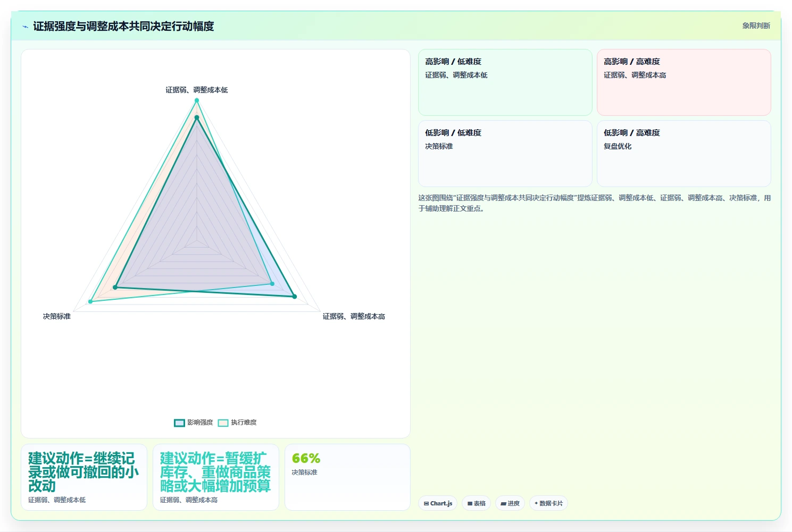
Task: Open the 高影响 / 高难度 quadrant card
Action: [684, 82]
